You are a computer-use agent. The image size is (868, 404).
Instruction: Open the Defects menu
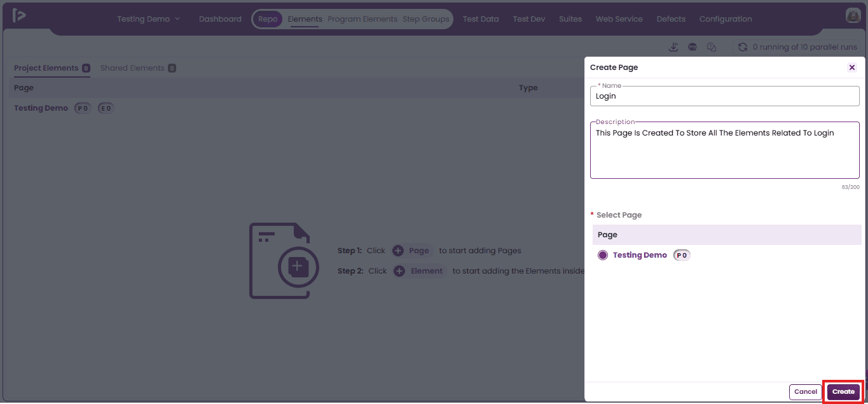click(x=671, y=19)
